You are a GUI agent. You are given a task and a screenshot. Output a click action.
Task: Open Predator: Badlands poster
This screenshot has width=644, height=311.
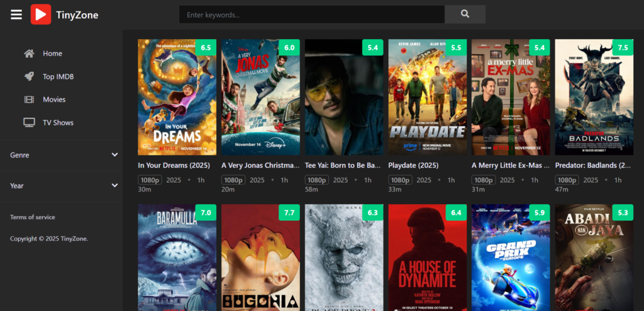pos(594,97)
